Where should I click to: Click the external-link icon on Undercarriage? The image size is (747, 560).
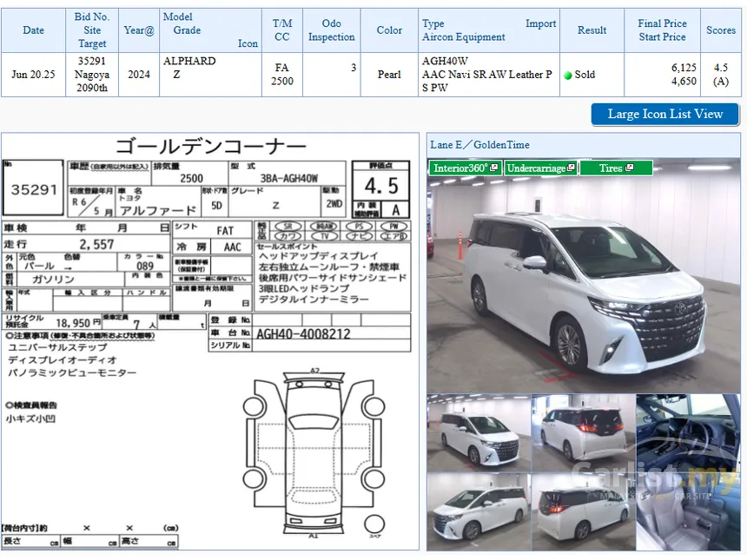572,168
